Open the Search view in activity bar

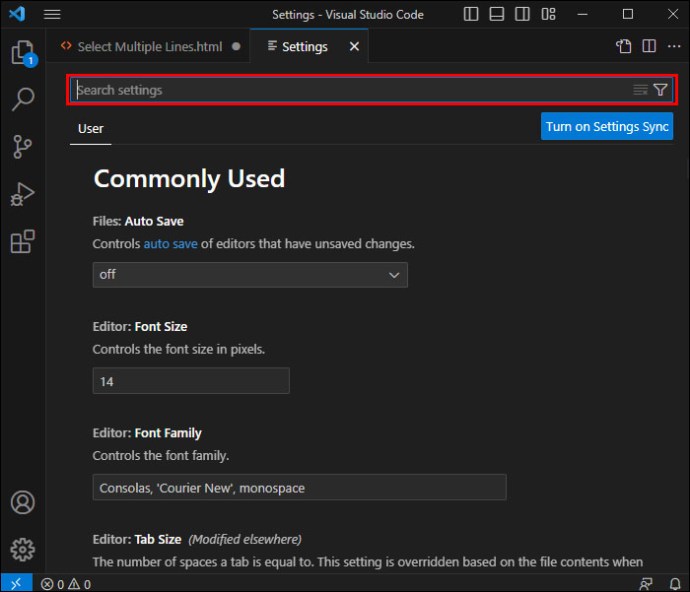[x=23, y=99]
